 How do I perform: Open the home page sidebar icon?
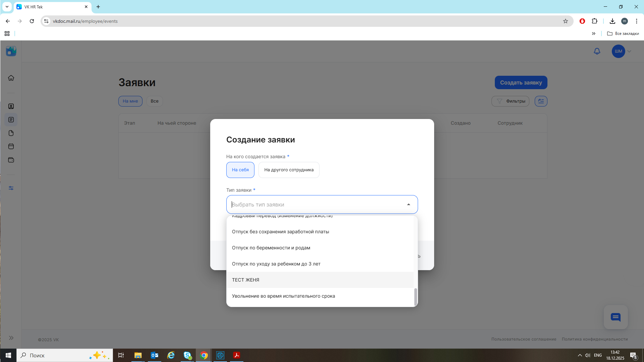pyautogui.click(x=11, y=78)
